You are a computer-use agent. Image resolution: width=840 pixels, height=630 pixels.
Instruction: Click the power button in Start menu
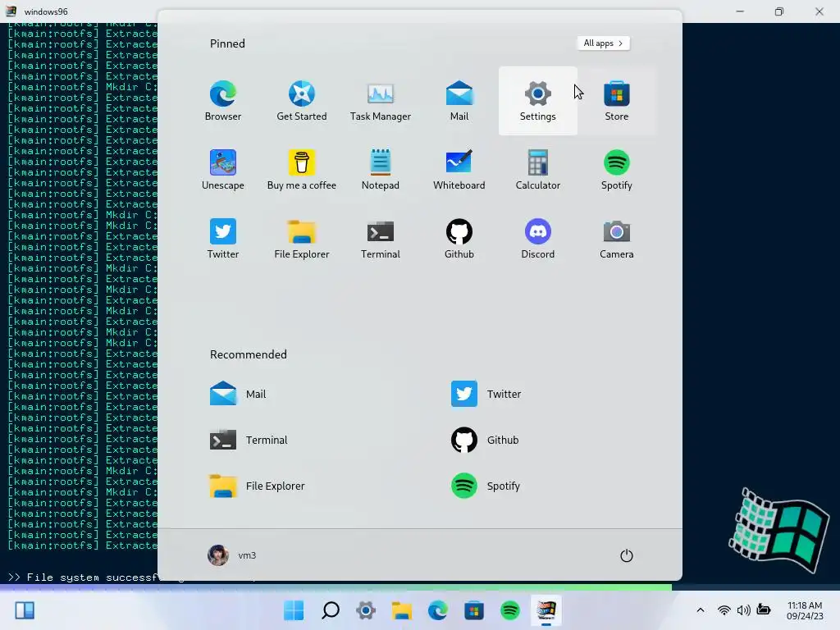(626, 555)
